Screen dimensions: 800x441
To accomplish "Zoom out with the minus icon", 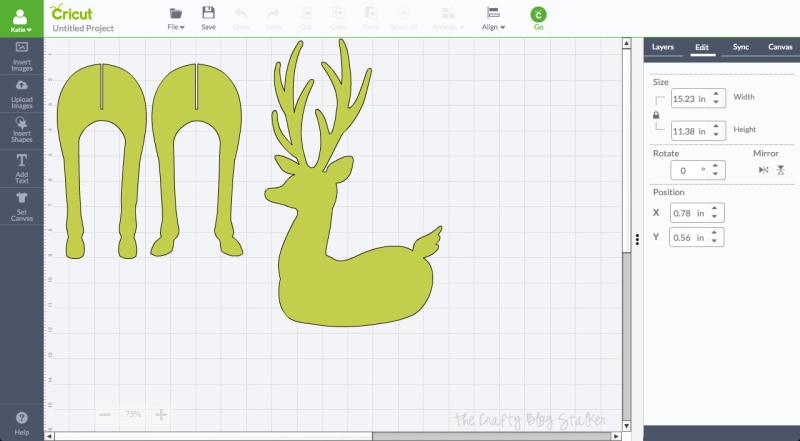I will (x=105, y=414).
